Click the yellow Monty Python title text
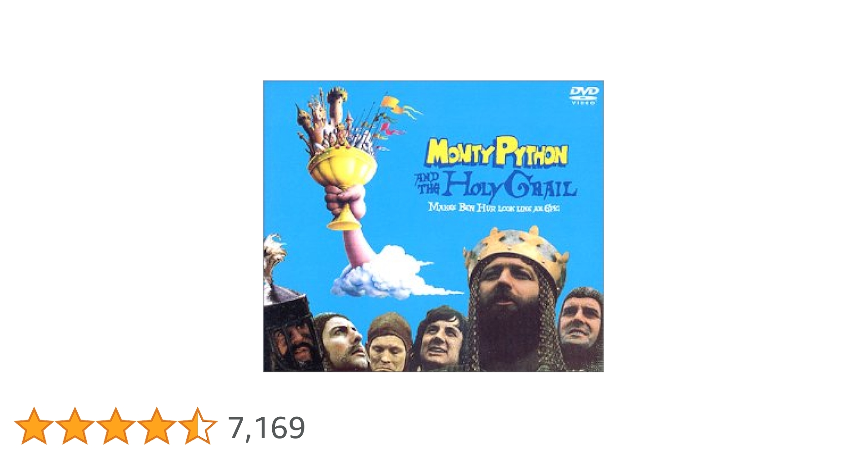This screenshot has height=454, width=868. click(x=497, y=152)
